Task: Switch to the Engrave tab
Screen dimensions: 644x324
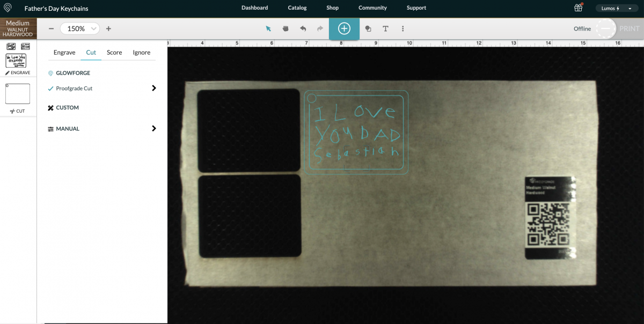Action: point(64,53)
